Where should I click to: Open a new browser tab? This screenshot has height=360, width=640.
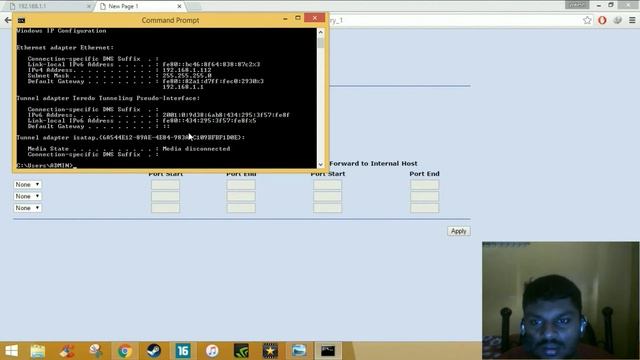(x=194, y=6)
